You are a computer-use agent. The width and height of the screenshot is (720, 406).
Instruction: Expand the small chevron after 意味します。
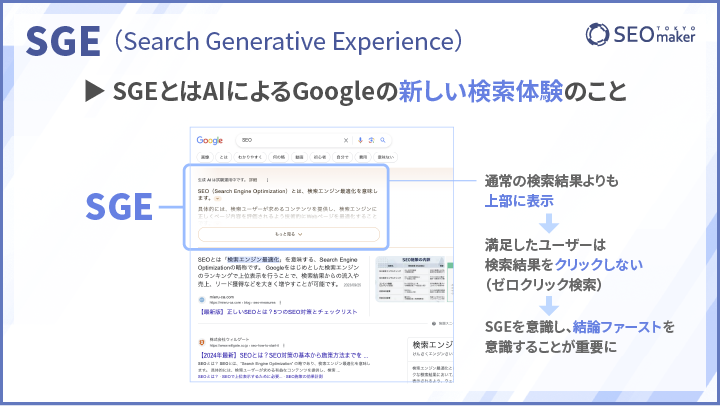(218, 198)
